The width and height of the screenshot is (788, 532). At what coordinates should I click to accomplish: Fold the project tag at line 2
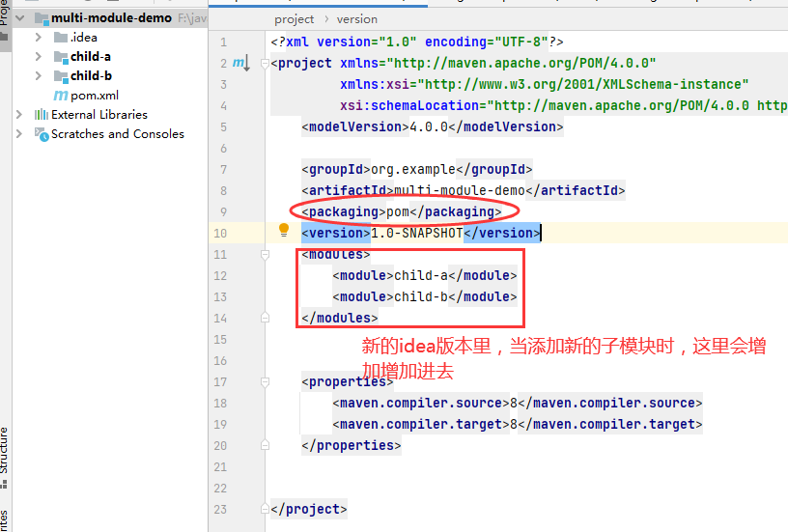(265, 64)
